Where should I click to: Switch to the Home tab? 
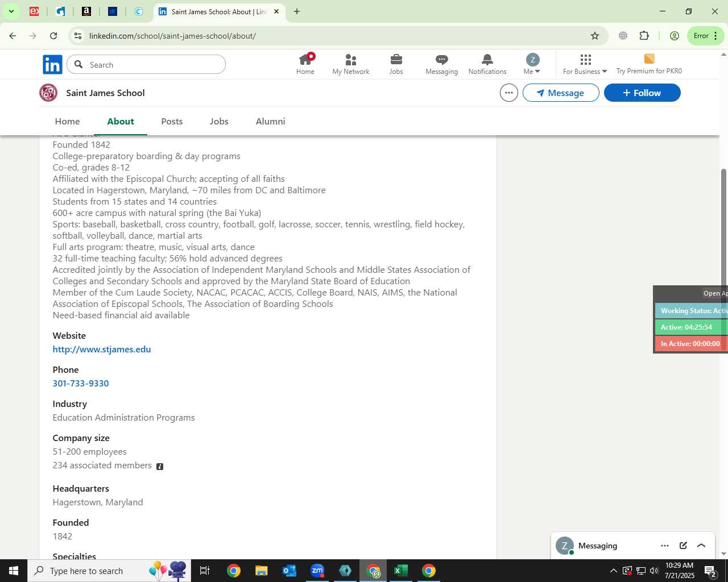[x=68, y=121]
